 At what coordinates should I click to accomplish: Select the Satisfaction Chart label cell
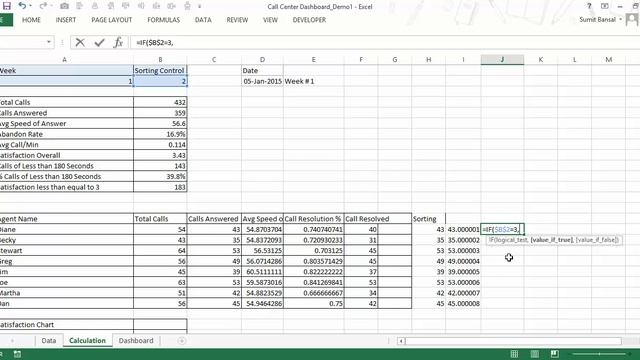coord(67,325)
